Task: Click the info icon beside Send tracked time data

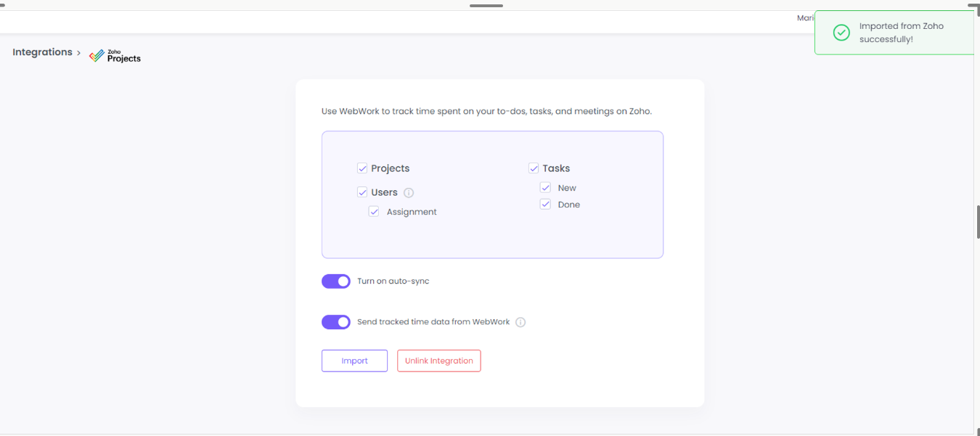Action: [x=520, y=321]
